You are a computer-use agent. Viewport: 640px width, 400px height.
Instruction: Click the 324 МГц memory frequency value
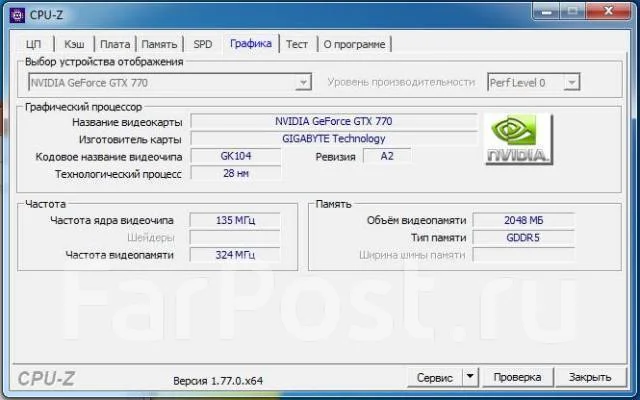point(235,255)
